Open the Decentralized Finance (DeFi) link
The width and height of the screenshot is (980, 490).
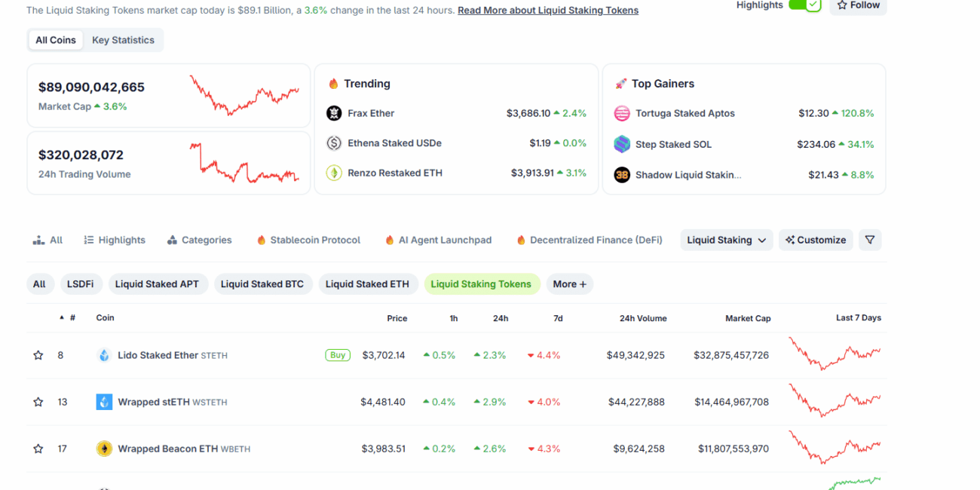(590, 240)
